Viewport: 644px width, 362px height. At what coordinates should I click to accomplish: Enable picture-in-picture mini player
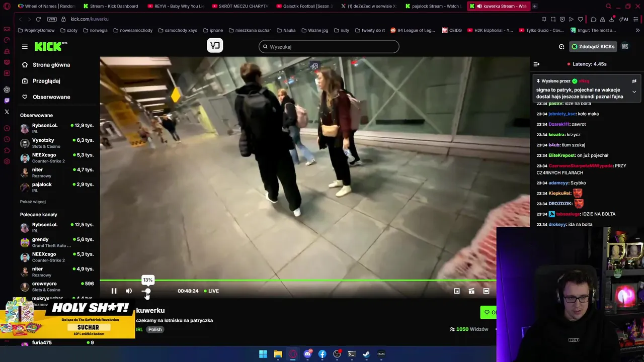click(x=457, y=291)
